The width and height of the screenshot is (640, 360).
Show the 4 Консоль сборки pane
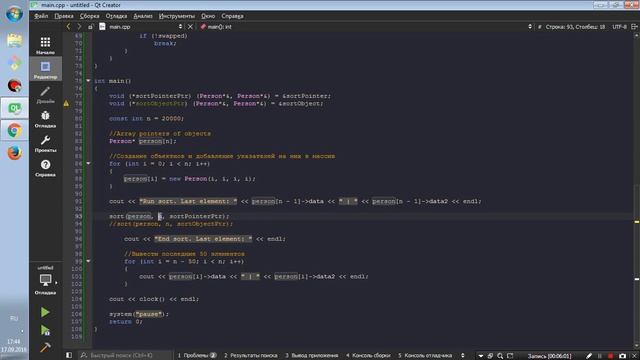coord(368,356)
